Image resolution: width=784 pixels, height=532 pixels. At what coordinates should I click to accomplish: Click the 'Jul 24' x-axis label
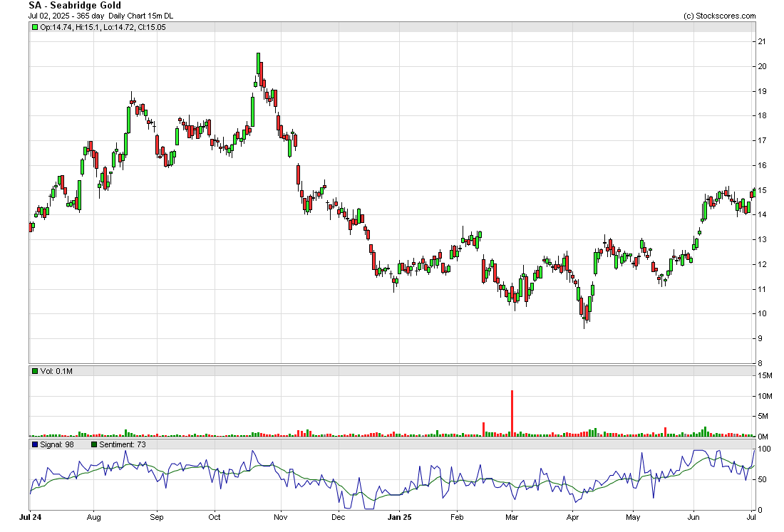(x=31, y=517)
